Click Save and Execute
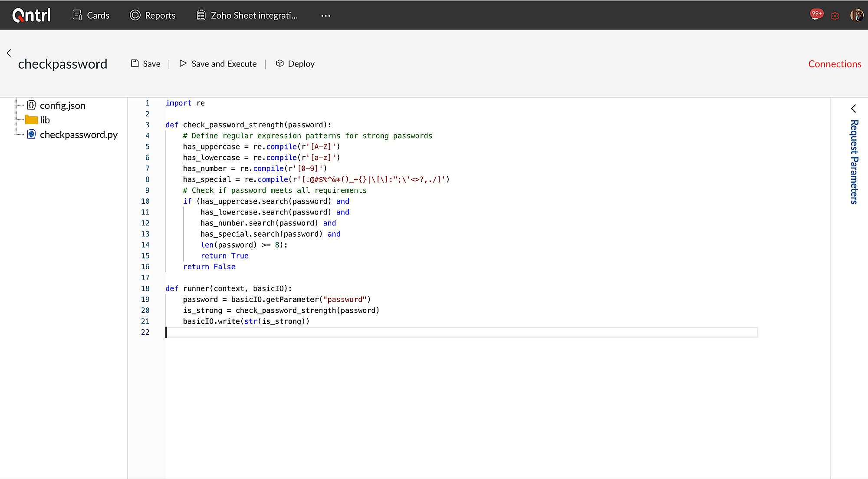The image size is (868, 479). coord(218,64)
